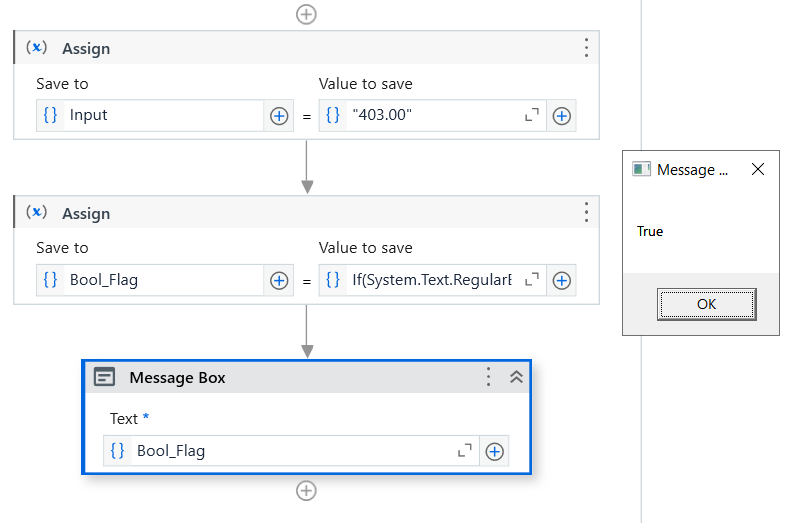Viewport: 794px width, 523px height.
Task: Expand the "403.00" value expression editor
Action: (532, 116)
